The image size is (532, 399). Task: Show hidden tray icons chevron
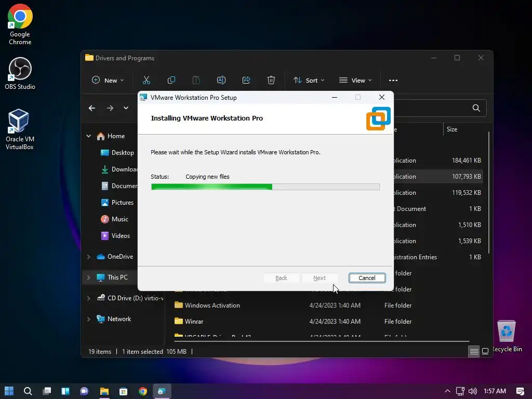[x=447, y=391]
